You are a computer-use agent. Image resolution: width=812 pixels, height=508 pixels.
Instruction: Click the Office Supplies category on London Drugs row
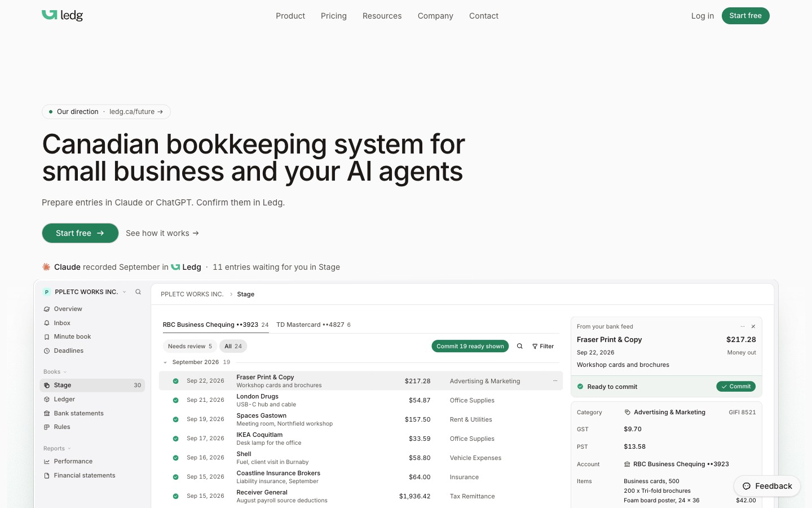(x=472, y=400)
